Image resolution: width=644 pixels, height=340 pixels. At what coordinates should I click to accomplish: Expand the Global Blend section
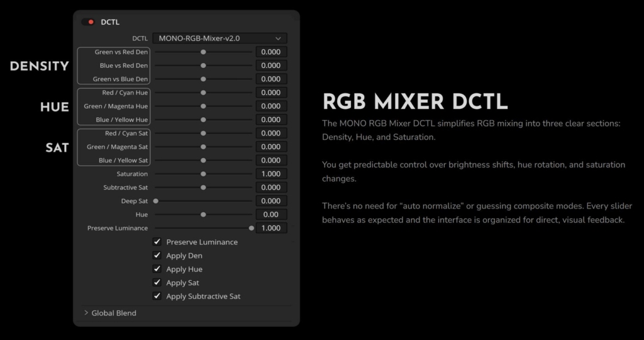(x=109, y=313)
